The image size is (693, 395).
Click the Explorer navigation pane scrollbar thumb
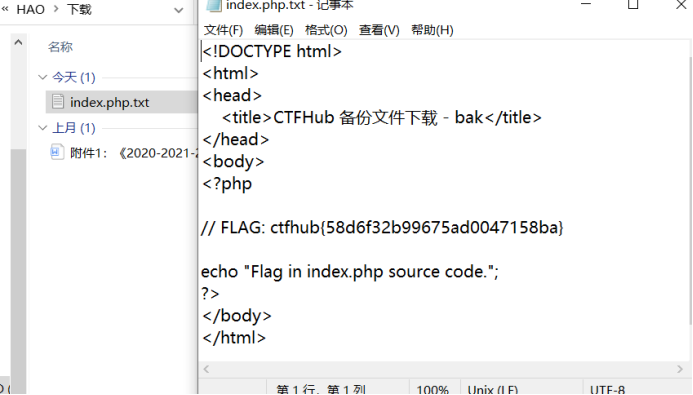pyautogui.click(x=18, y=270)
